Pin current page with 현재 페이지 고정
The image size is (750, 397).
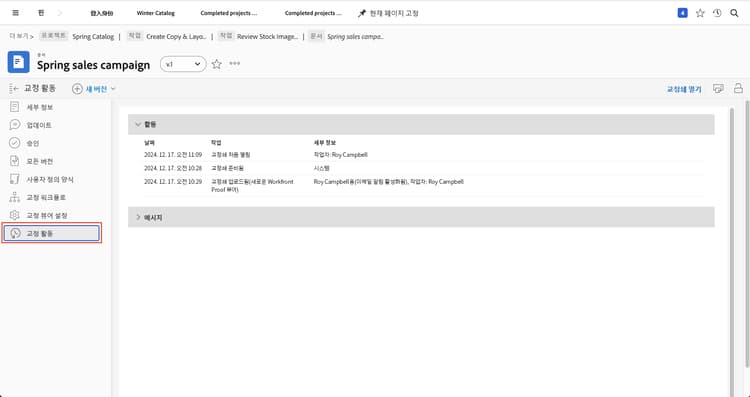click(x=388, y=13)
